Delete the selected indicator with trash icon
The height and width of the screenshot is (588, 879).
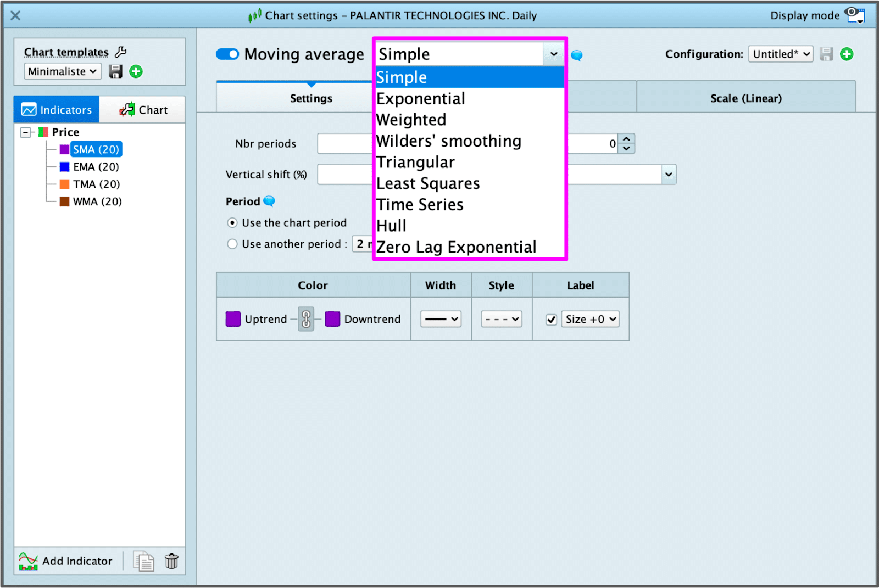click(x=171, y=561)
